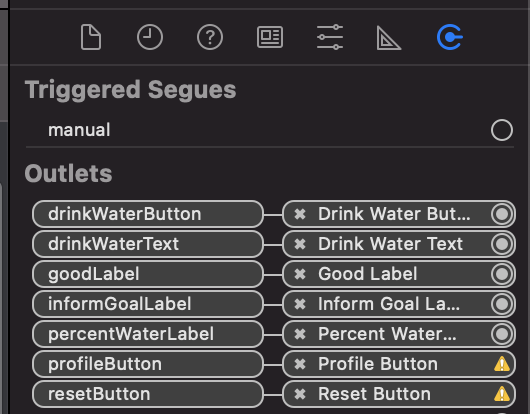Remove the Inform Goal Label connection
Image resolution: width=530 pixels, height=414 pixels.
(300, 304)
